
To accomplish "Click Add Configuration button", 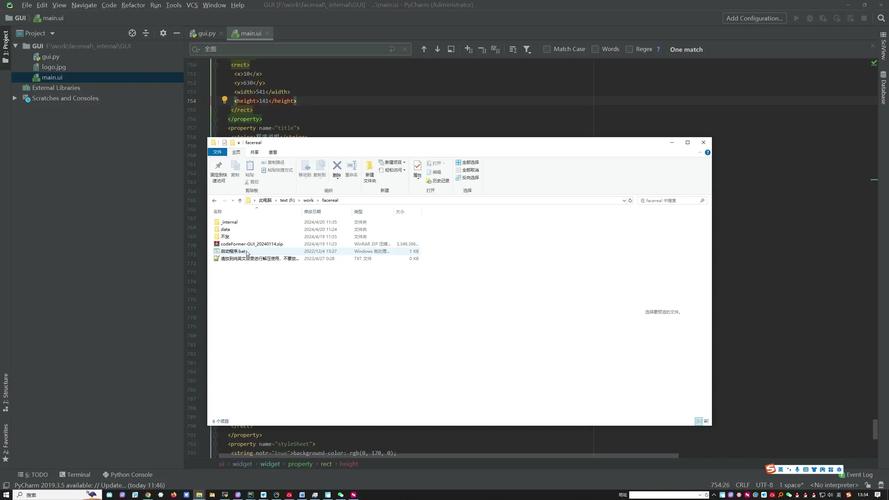I will [754, 18].
